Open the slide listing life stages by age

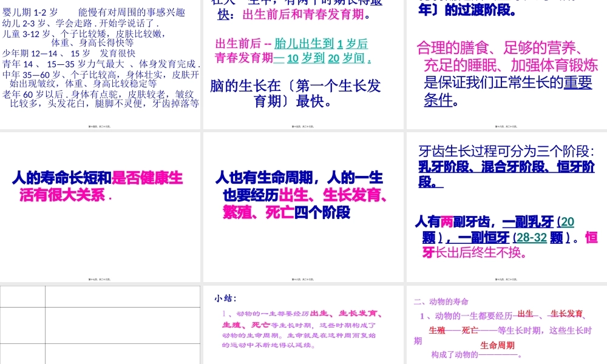[100, 64]
